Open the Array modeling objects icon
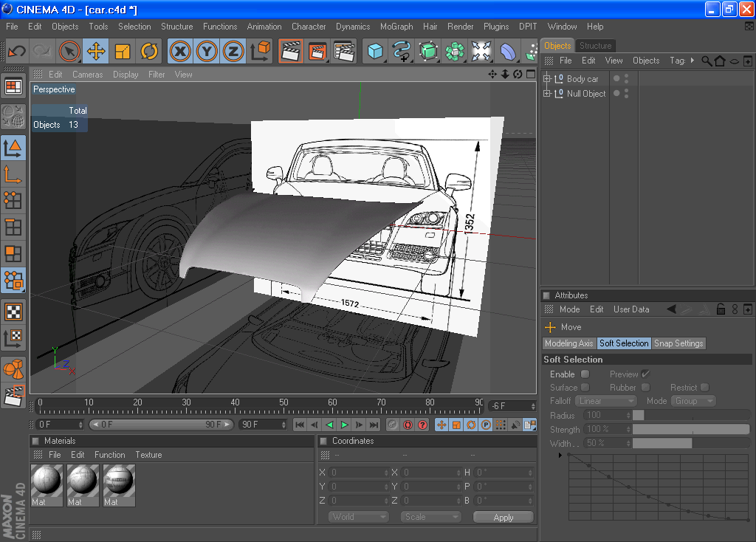The height and width of the screenshot is (542, 756). pyautogui.click(x=455, y=51)
